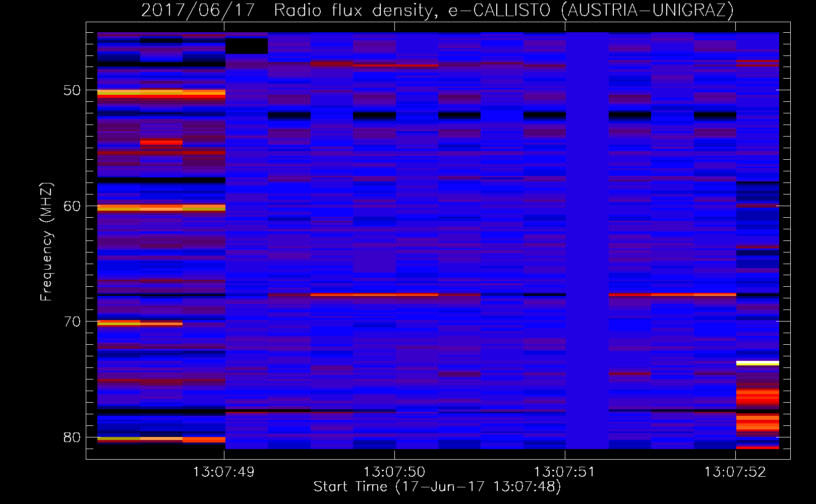Click the '13:07:51' time tick label
Screen dimensions: 816x504
(565, 472)
